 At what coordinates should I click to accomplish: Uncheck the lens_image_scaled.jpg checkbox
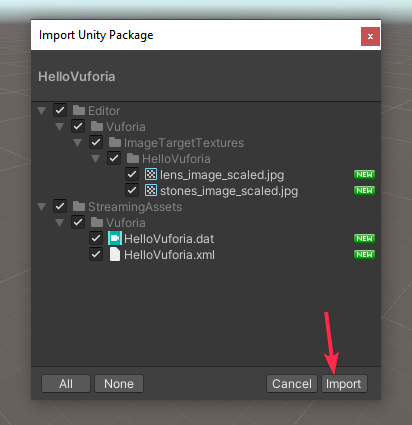coord(132,174)
